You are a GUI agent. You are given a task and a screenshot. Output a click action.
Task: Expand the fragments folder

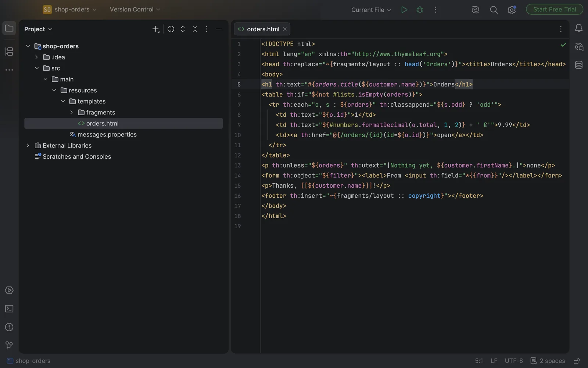pyautogui.click(x=71, y=112)
